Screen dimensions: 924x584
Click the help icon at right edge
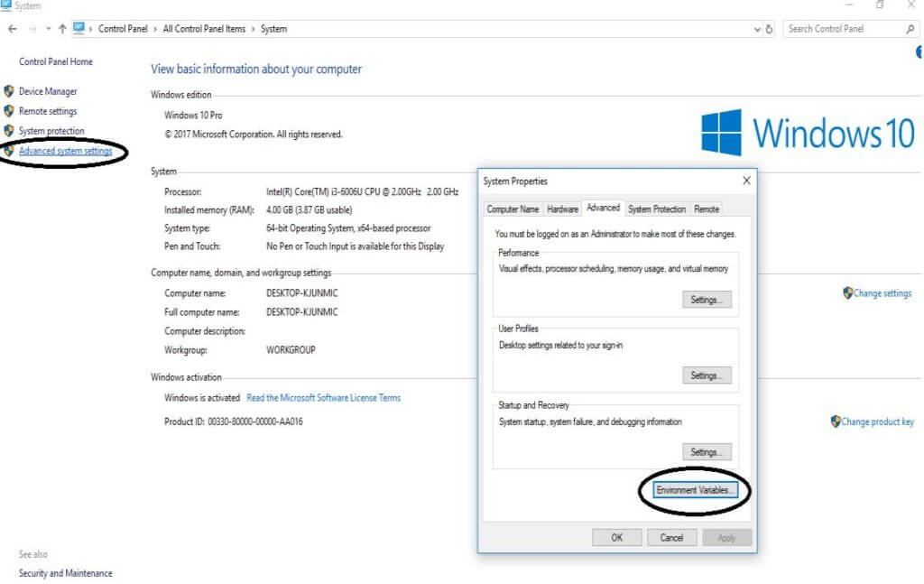click(919, 52)
